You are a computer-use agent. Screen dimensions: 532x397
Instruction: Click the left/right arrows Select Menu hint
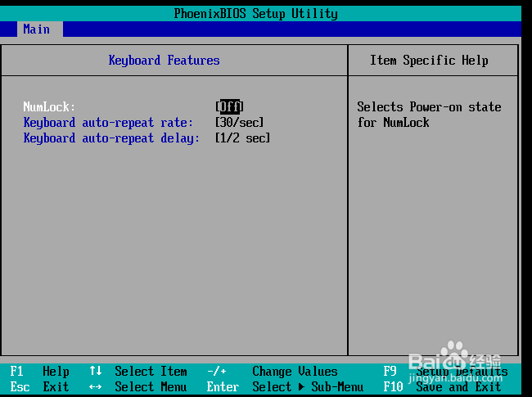coord(138,387)
